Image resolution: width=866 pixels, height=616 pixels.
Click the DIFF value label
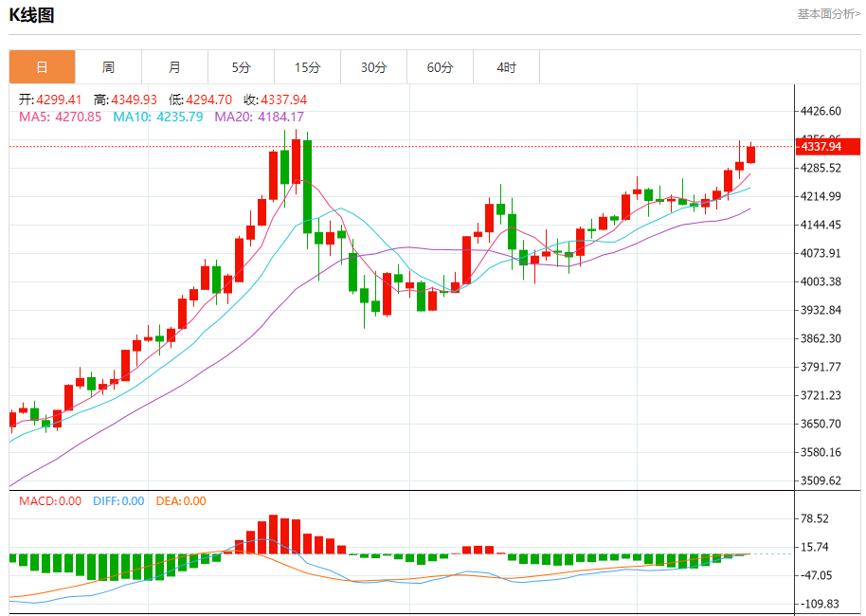coord(118,501)
